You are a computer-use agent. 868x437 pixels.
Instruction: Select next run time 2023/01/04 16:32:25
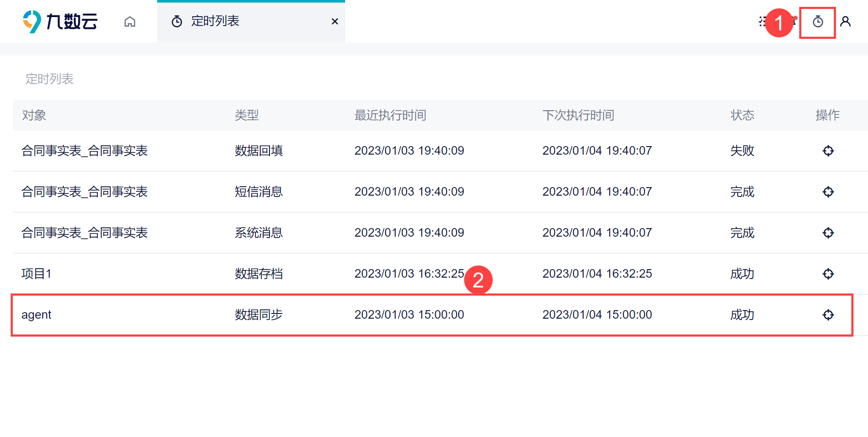click(x=597, y=274)
